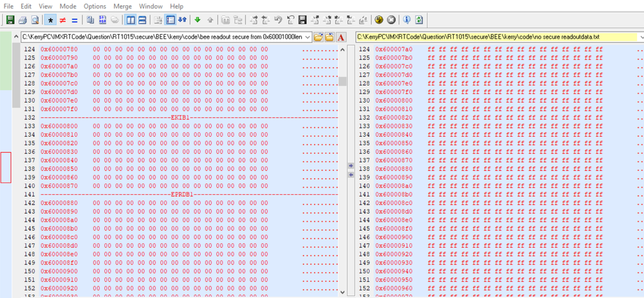The height and width of the screenshot is (298, 644).
Task: Click left pane scrollbar down arrow
Action: [342, 292]
